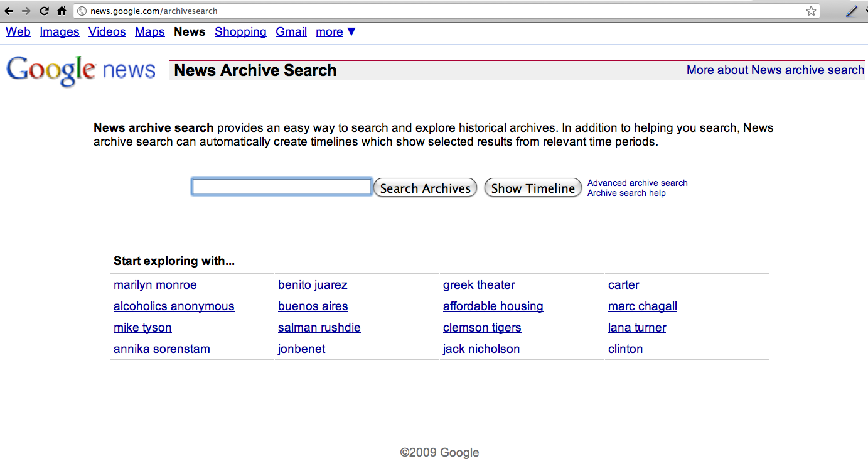The image size is (868, 466).
Task: Explore the marilyn monroe link
Action: coord(155,284)
